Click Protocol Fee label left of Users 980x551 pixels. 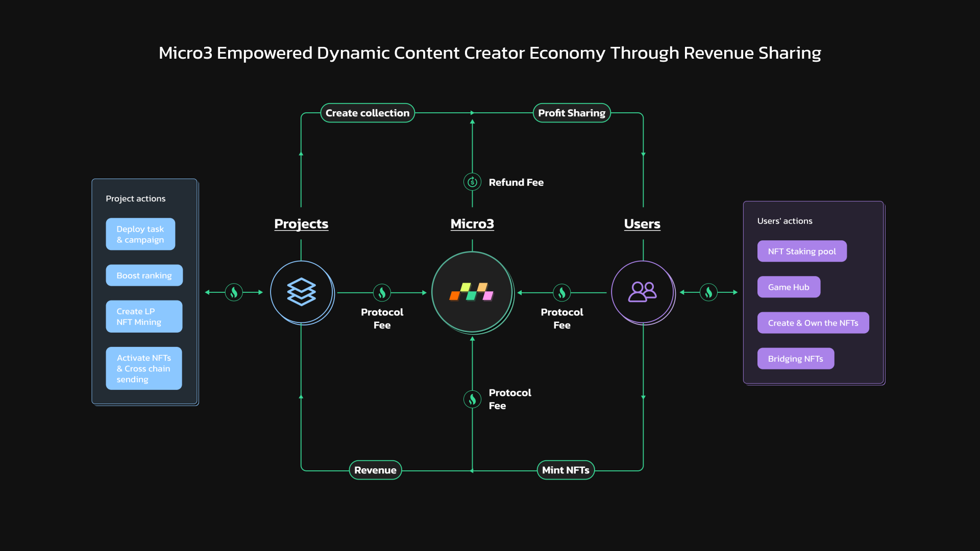point(562,318)
